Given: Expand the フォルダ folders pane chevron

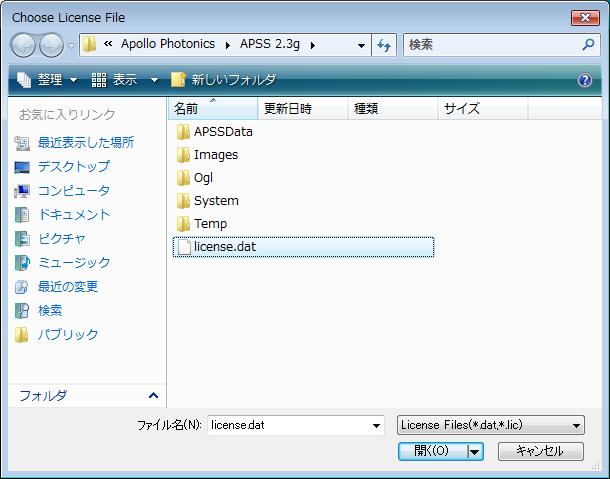Looking at the screenshot, I should pos(153,396).
